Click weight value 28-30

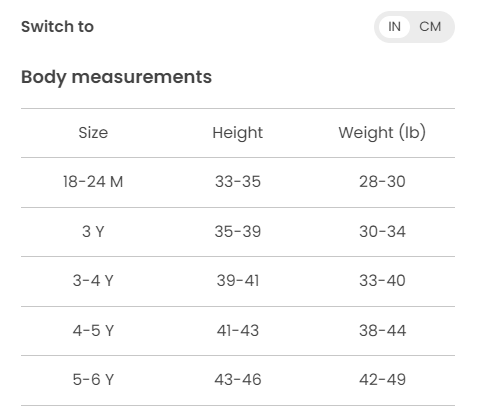point(382,182)
